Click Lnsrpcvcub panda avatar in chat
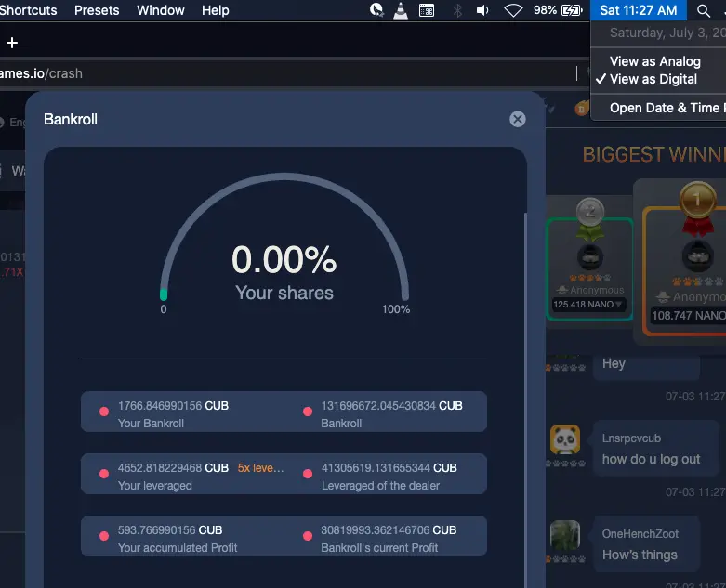Screen dimensions: 726x588 coord(565,439)
